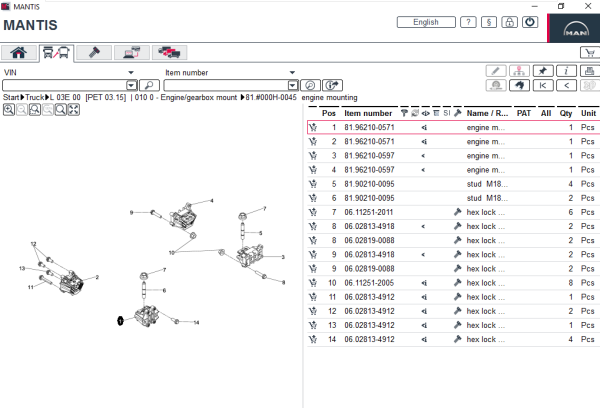Click part callout 2 in the diagram
600x408 pixels.
click(97, 277)
